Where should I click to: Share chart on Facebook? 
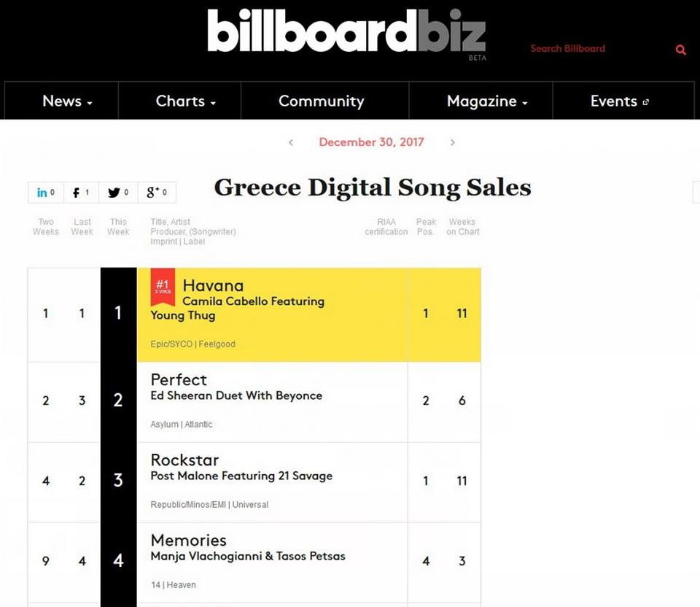click(81, 193)
